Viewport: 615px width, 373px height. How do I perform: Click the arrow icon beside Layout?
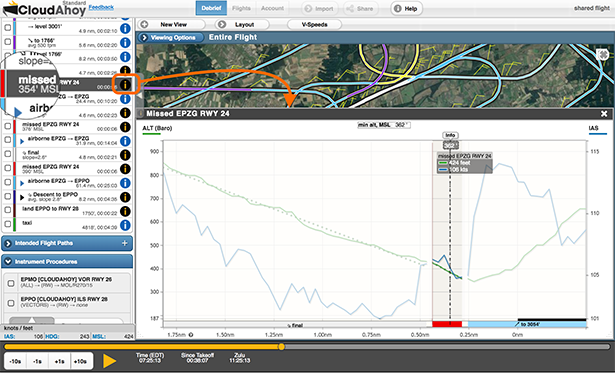pyautogui.click(x=222, y=24)
